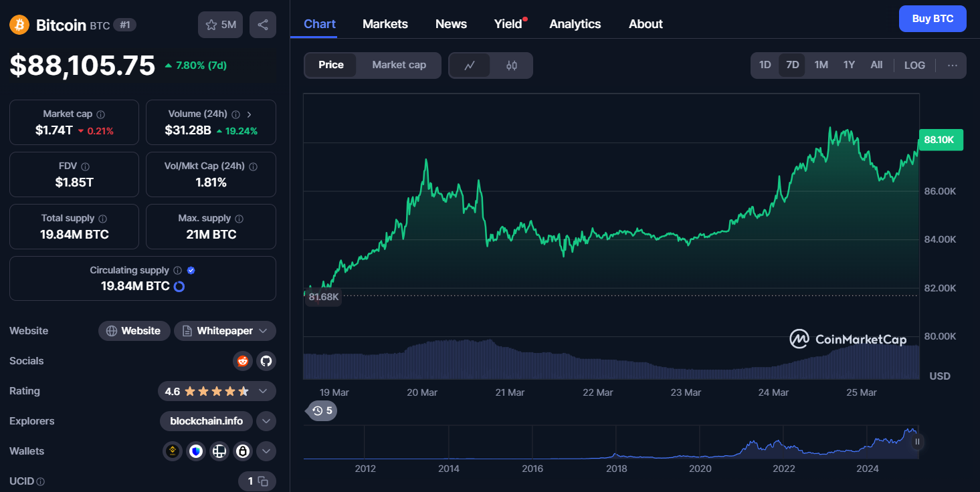The height and width of the screenshot is (492, 980).
Task: Expand the Rating 4.6 dropdown
Action: point(217,391)
